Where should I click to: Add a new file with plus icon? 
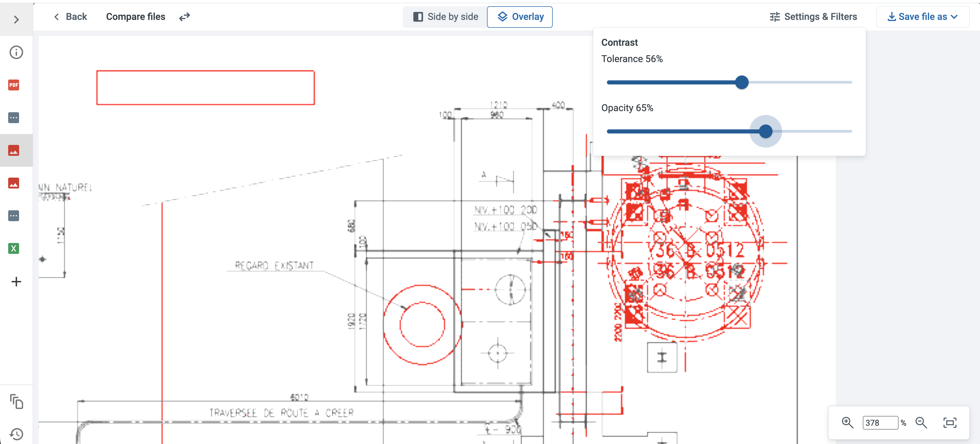16,282
